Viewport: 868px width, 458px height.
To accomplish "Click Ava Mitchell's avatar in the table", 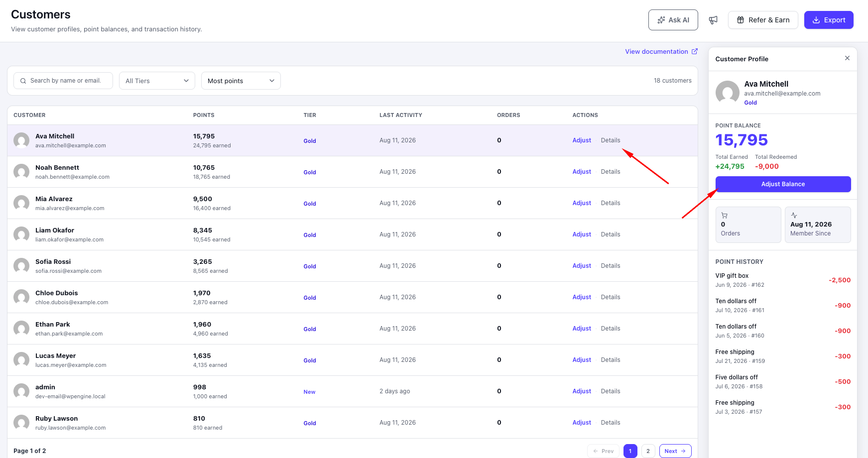I will [21, 140].
